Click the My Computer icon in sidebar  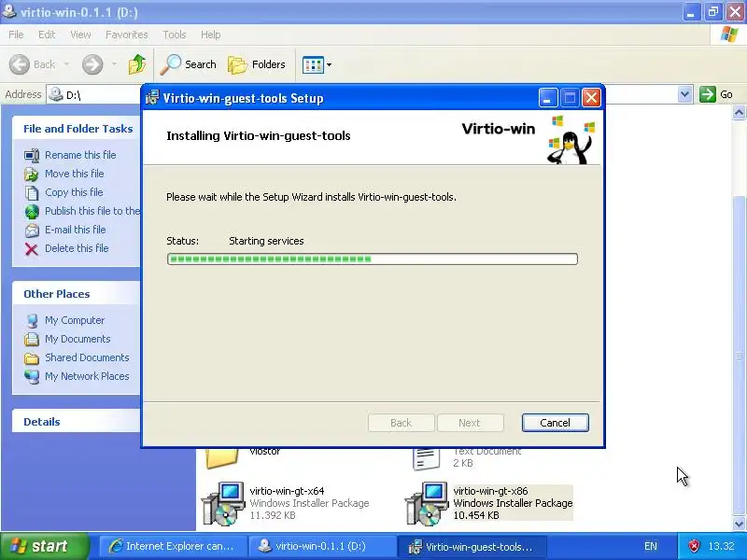tap(32, 320)
